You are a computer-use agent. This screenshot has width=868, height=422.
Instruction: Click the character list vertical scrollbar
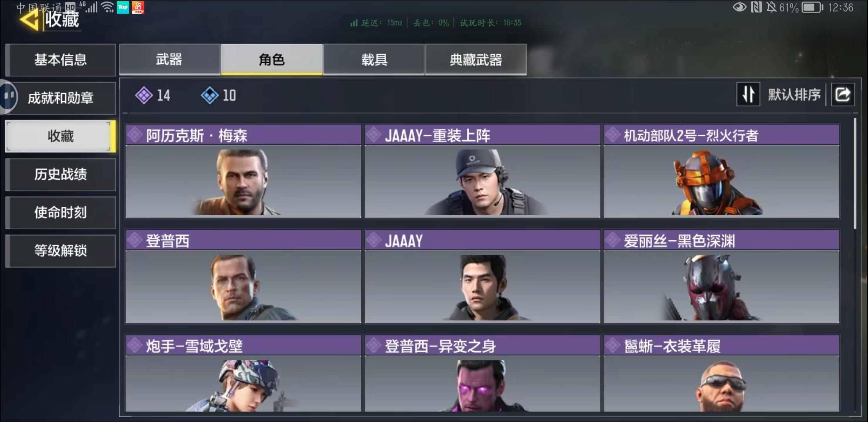tap(855, 173)
